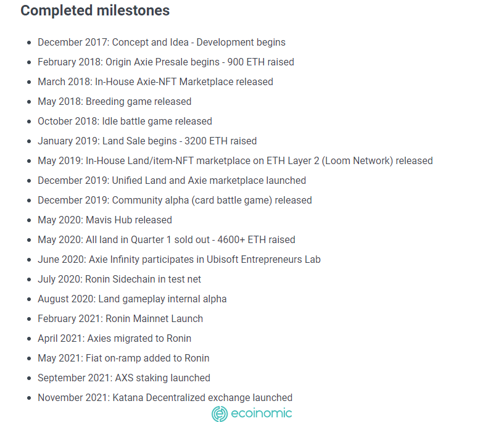Click November 2021 Katana Decentralized exchange item

click(x=165, y=398)
